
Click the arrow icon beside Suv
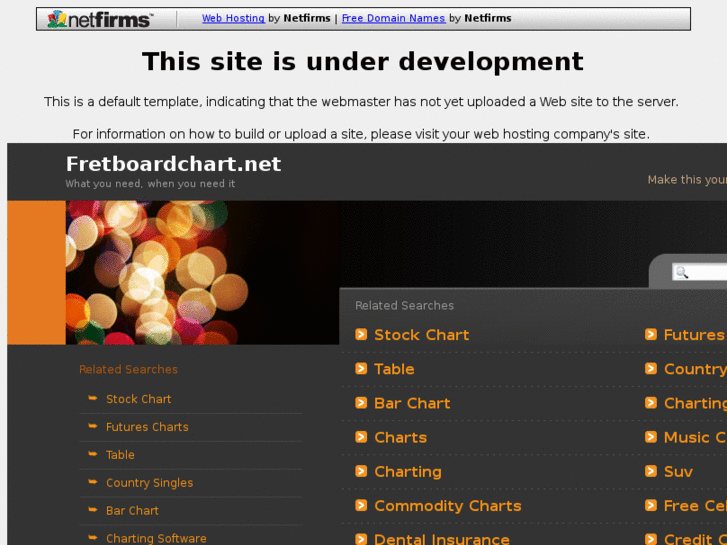pos(651,471)
